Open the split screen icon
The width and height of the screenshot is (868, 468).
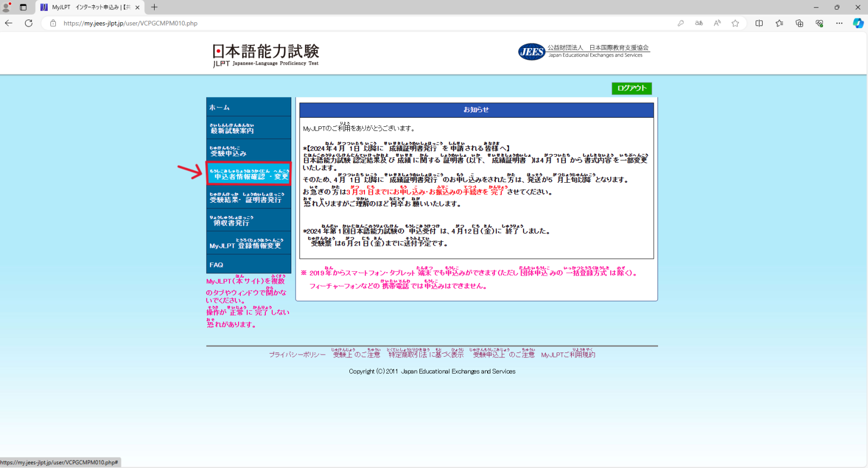[759, 23]
